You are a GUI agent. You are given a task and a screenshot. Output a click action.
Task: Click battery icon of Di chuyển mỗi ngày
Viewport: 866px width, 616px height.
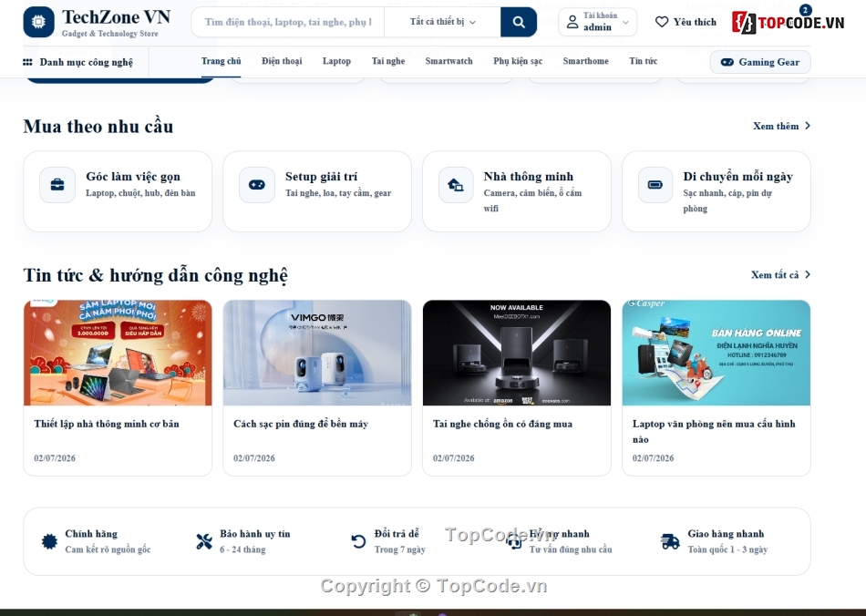pos(655,185)
